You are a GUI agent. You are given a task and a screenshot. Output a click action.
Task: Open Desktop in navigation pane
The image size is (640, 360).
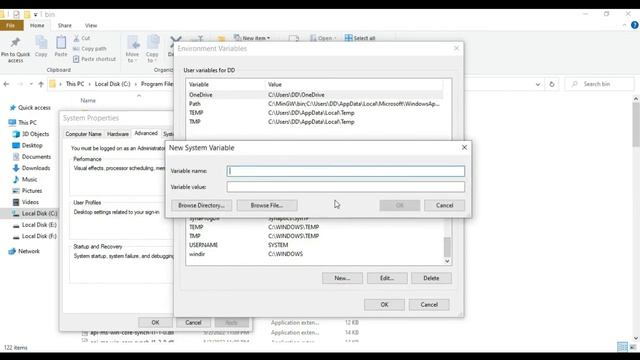28,145
